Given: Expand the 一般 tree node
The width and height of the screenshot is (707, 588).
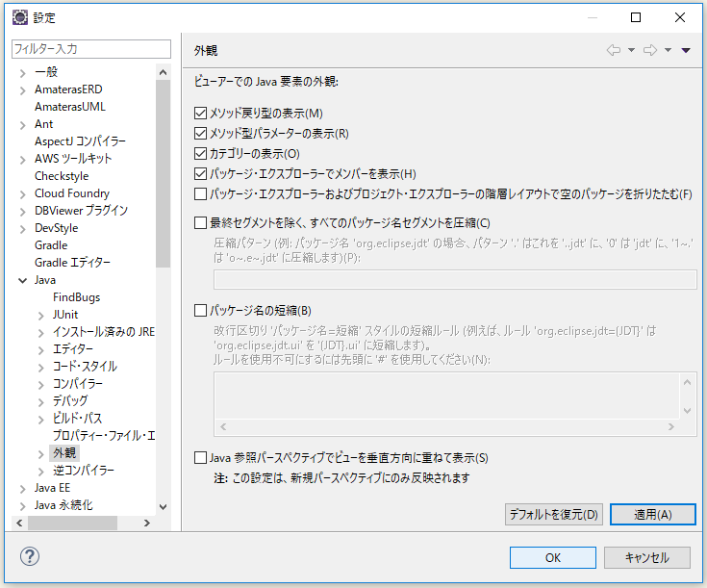Looking at the screenshot, I should coord(22,72).
